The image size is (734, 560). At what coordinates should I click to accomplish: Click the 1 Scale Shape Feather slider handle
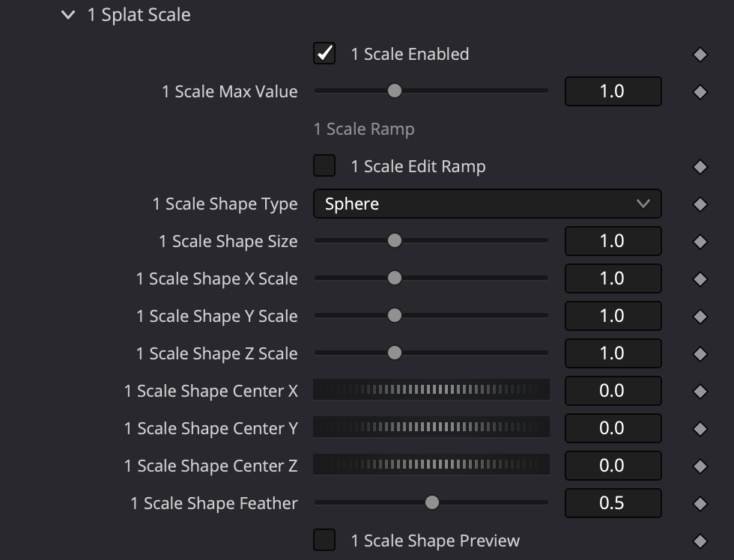[431, 502]
